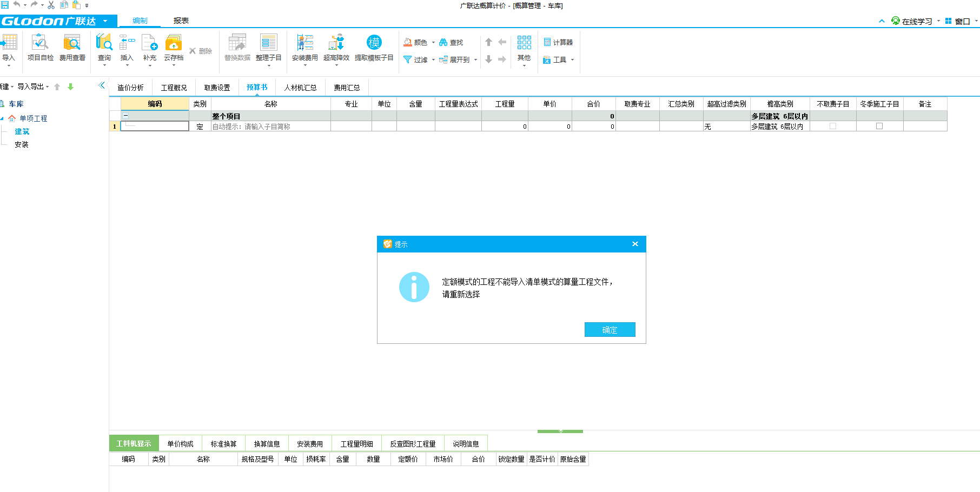This screenshot has height=492, width=980.
Task: Click 确定 in the prompt dialog
Action: [x=610, y=330]
